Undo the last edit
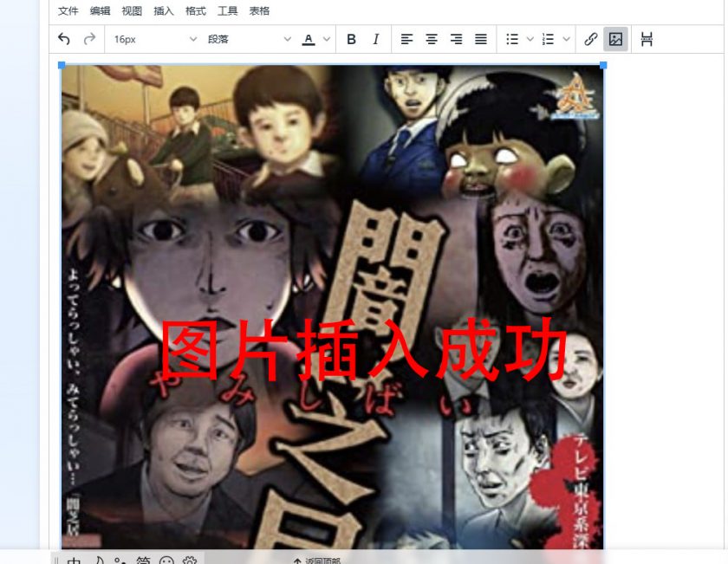728x564 pixels. point(64,40)
